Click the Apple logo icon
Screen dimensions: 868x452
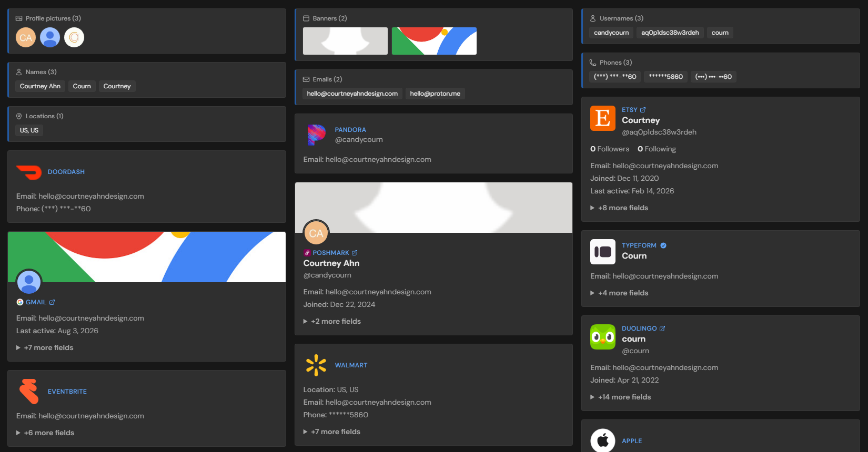point(603,440)
